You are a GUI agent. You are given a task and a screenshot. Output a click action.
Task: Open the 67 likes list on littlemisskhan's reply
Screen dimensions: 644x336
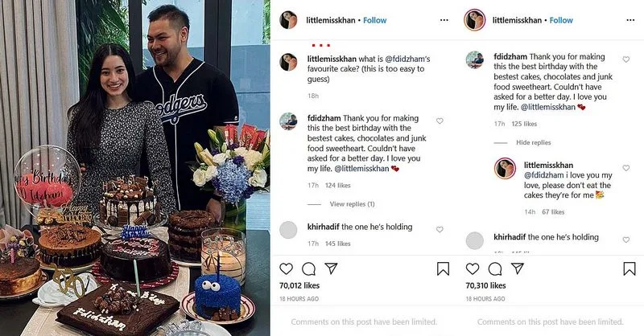pos(552,212)
